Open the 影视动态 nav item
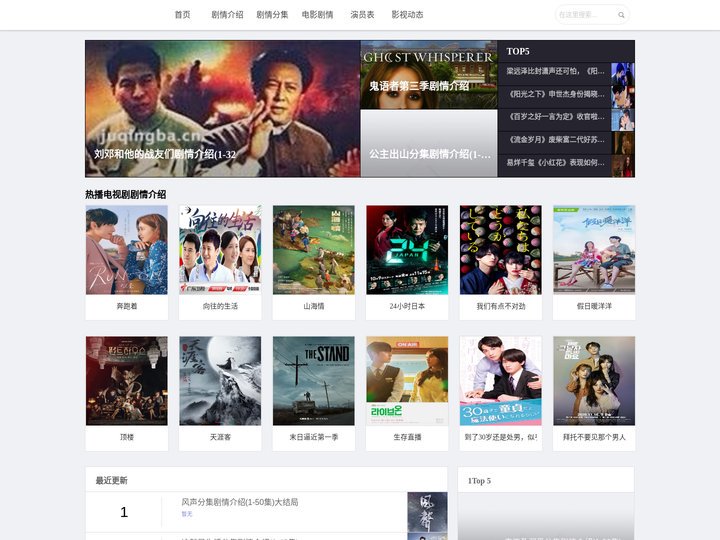Viewport: 720px width, 540px height. coord(407,15)
